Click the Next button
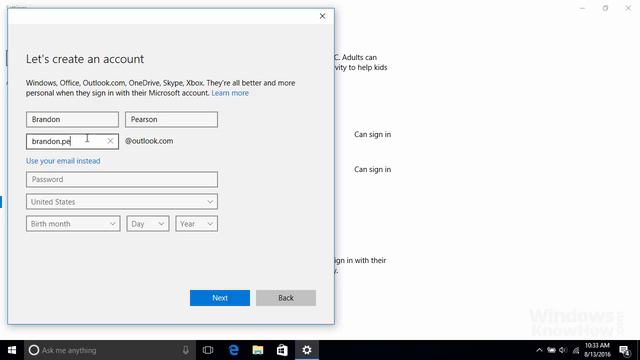The image size is (640, 360). 220,298
